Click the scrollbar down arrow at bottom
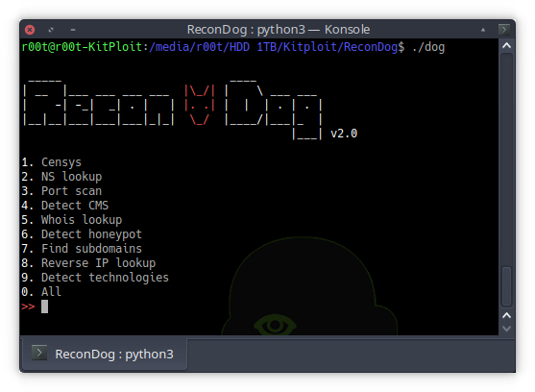The image size is (535, 392). pyautogui.click(x=507, y=329)
